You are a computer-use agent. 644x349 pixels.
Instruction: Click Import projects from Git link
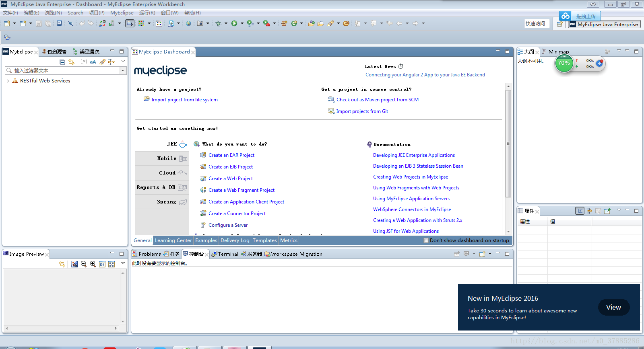[362, 111]
